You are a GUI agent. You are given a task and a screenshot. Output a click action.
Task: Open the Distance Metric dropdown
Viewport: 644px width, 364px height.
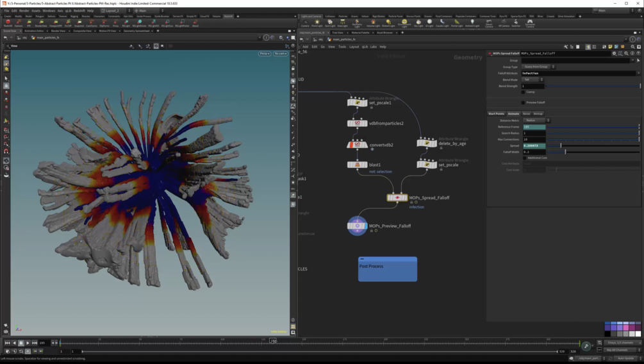[536, 120]
